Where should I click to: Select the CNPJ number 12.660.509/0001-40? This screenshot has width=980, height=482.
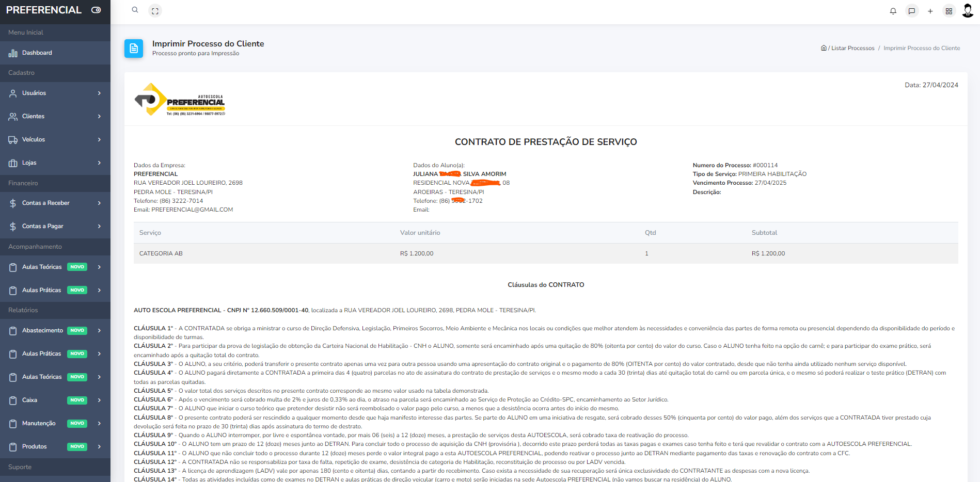coord(279,311)
